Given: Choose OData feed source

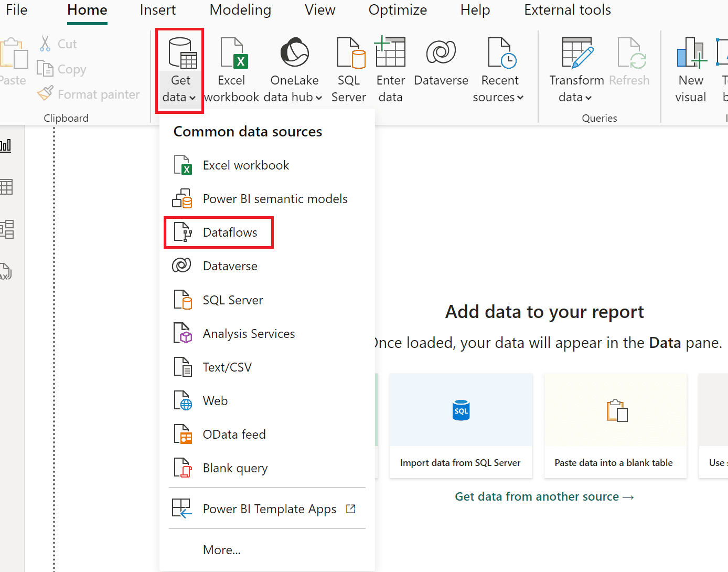Looking at the screenshot, I should click(x=267, y=435).
